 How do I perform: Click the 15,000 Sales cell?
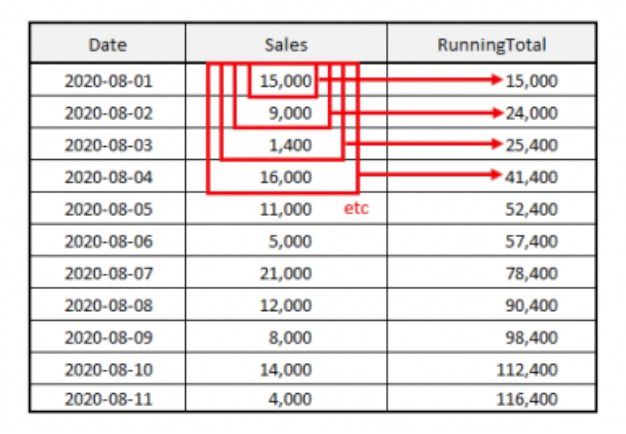click(x=286, y=80)
